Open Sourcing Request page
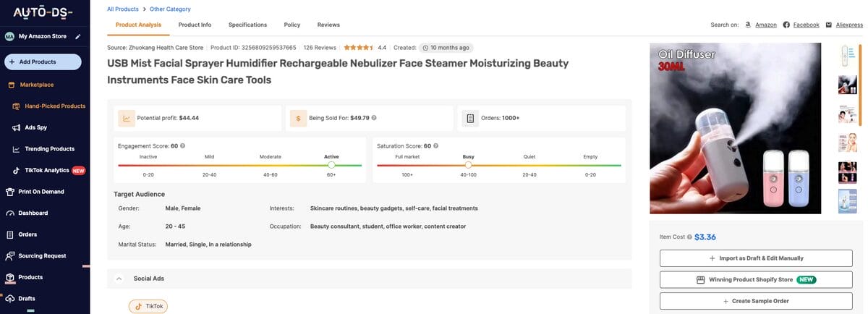 coord(35,256)
